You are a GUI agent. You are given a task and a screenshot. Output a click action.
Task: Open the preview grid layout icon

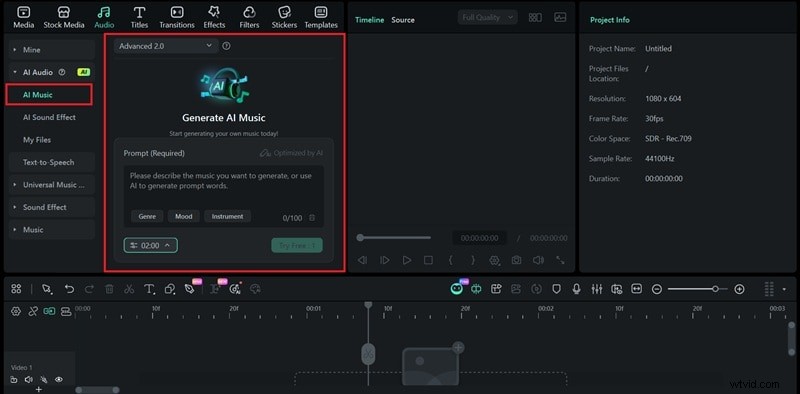click(x=535, y=17)
